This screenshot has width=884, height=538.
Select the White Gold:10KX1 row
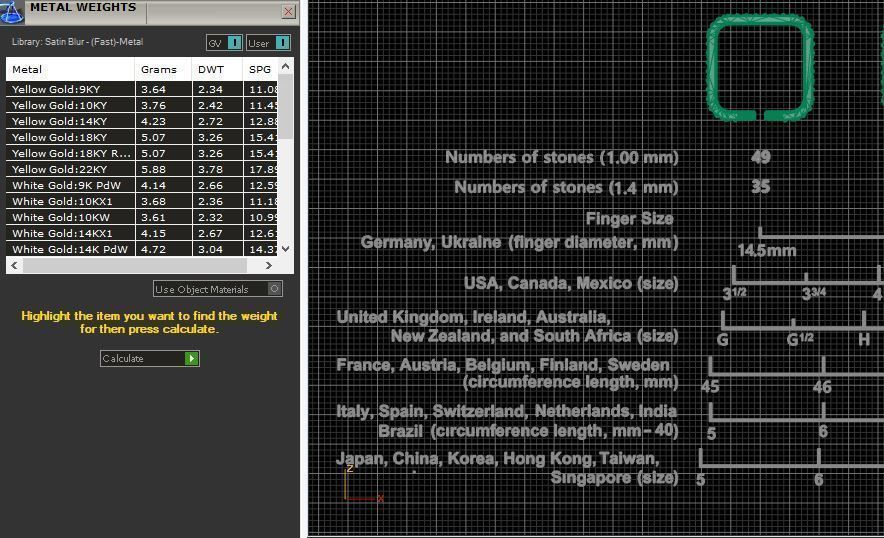(x=142, y=201)
